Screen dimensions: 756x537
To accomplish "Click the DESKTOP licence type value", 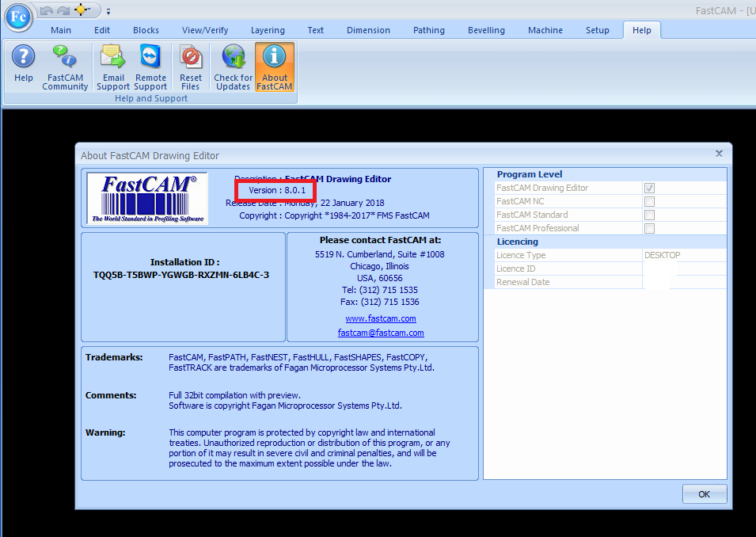I will click(663, 255).
